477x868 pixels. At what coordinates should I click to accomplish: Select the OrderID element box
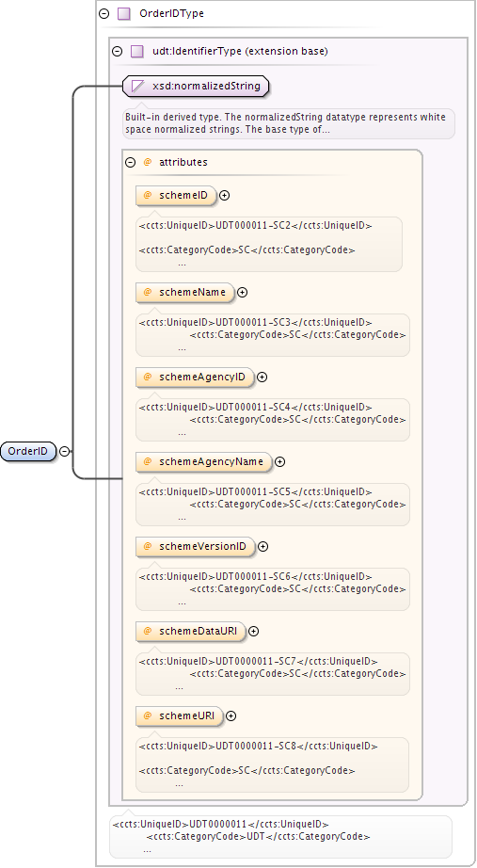tap(29, 451)
